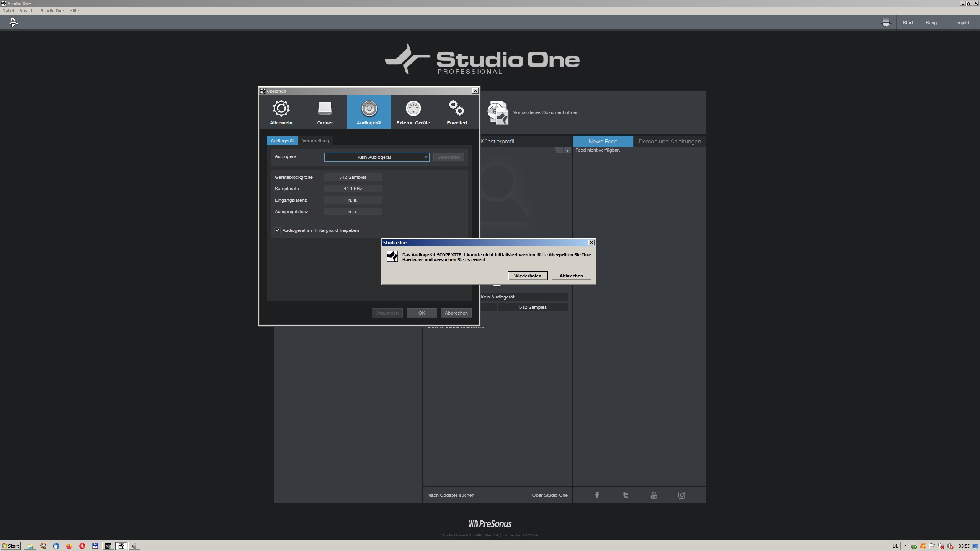Viewport: 980px width, 551px height.
Task: Switch to Demos und Anleitungen tab
Action: click(670, 142)
